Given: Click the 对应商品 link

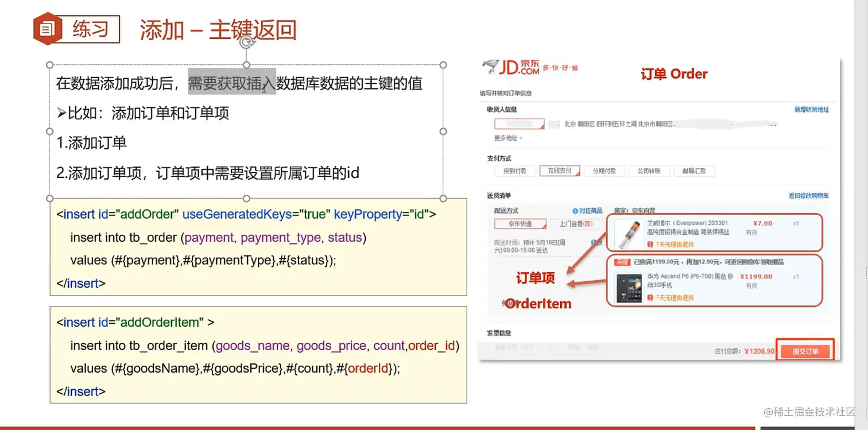Looking at the screenshot, I should point(591,211).
